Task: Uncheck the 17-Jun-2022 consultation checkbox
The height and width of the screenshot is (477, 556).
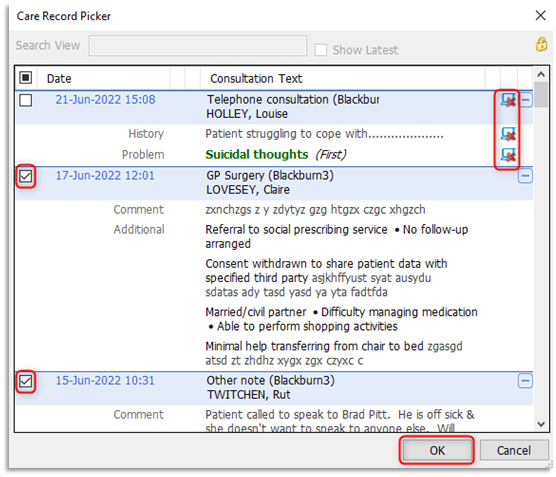Action: click(x=26, y=176)
